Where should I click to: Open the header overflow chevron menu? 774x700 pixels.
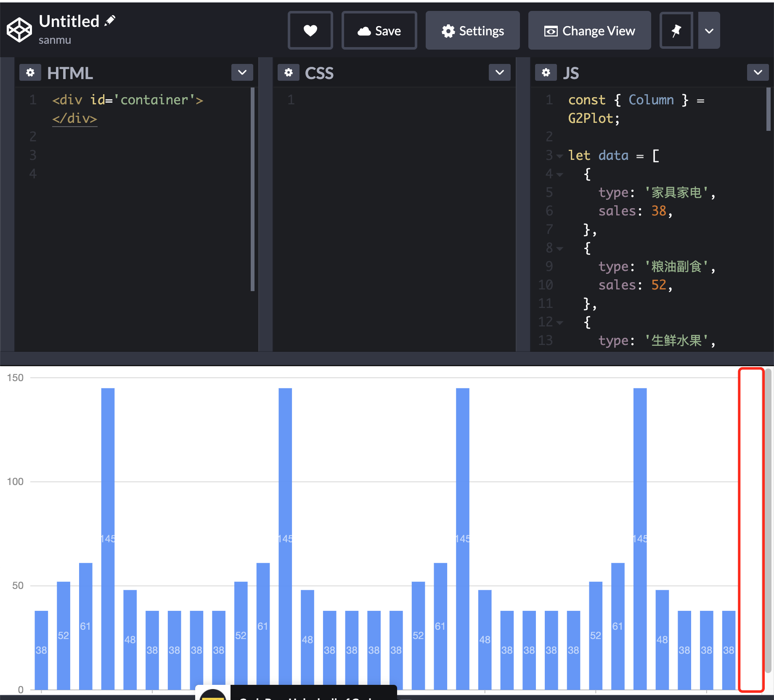(709, 30)
